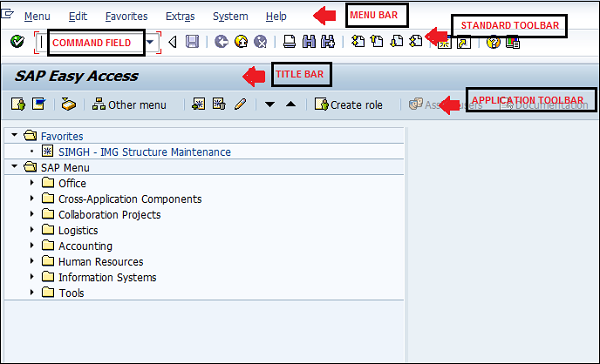Open the command field history dropdown
The width and height of the screenshot is (600, 364).
(x=150, y=42)
